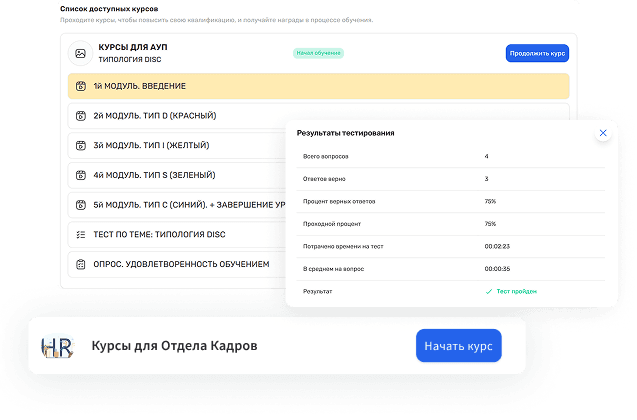This screenshot has height=420, width=637.
Task: Click the time value 00:02:23
Action: click(x=497, y=246)
